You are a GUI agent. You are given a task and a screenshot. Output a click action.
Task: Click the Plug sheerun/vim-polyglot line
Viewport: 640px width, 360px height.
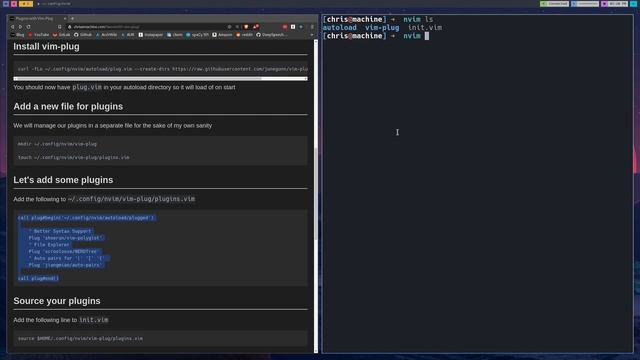tap(66, 238)
